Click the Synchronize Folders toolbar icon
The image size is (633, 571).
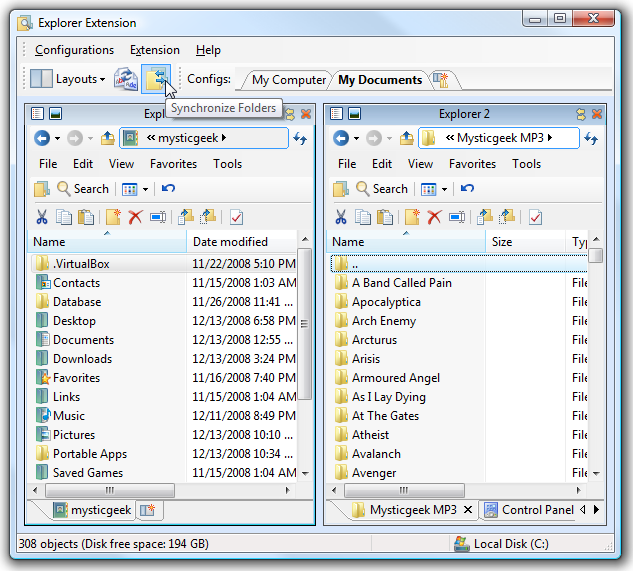[x=155, y=78]
